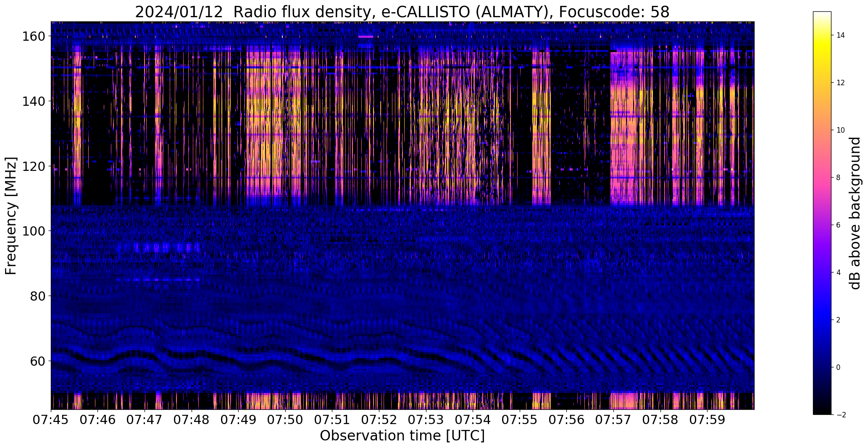Click the black bottom end of the colorbar
868x448 pixels.
click(822, 411)
